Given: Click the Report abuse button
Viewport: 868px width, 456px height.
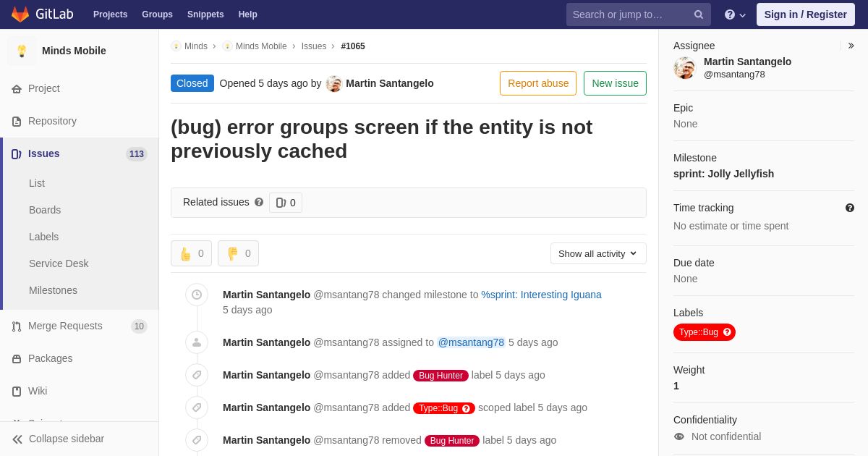Looking at the screenshot, I should [x=538, y=83].
